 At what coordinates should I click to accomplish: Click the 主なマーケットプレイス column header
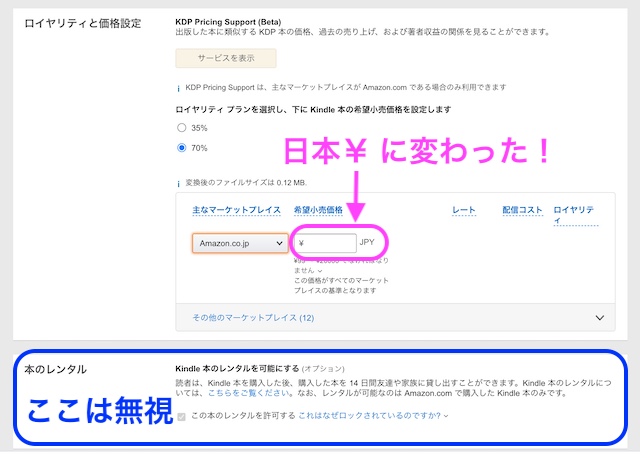(x=236, y=210)
